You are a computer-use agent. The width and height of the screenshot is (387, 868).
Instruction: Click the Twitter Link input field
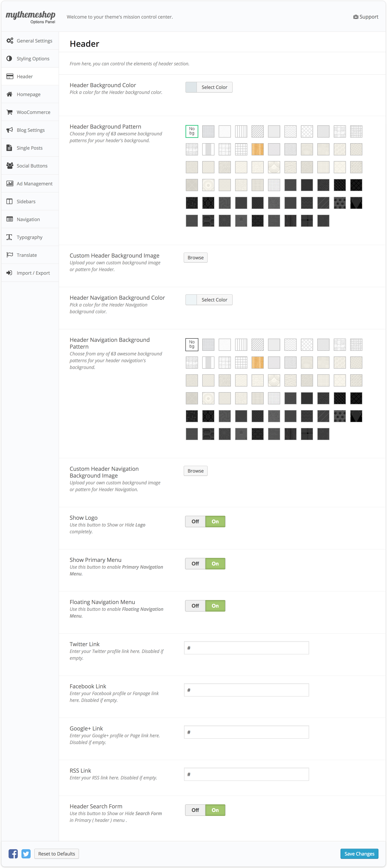pos(246,648)
